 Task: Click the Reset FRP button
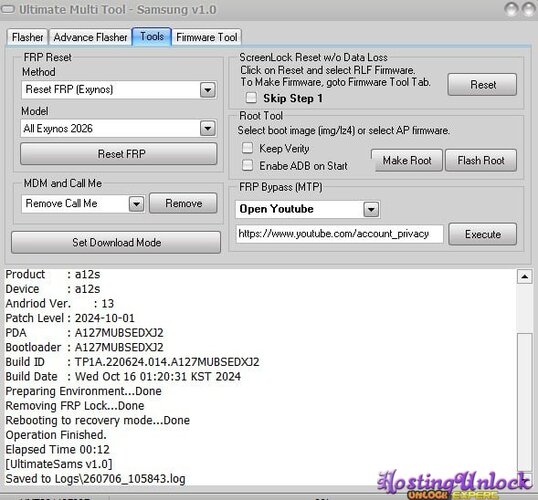(119, 154)
